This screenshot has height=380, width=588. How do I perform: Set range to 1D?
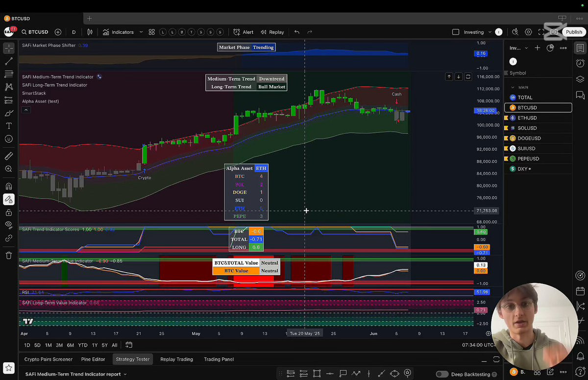click(27, 345)
